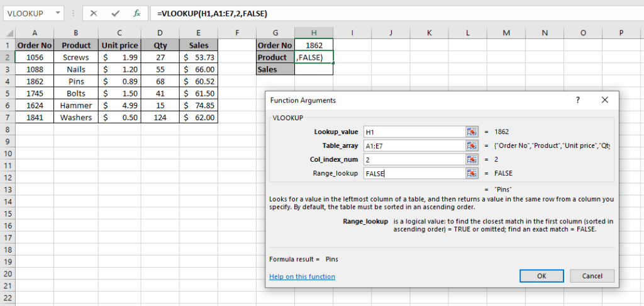Screen dimensions: 644x306
Task: Click the Sales label in cell G3
Action: pos(275,69)
